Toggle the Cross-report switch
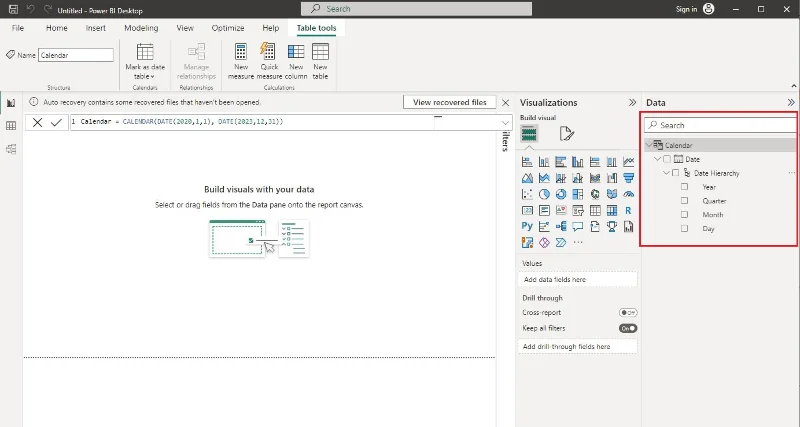 click(x=628, y=312)
